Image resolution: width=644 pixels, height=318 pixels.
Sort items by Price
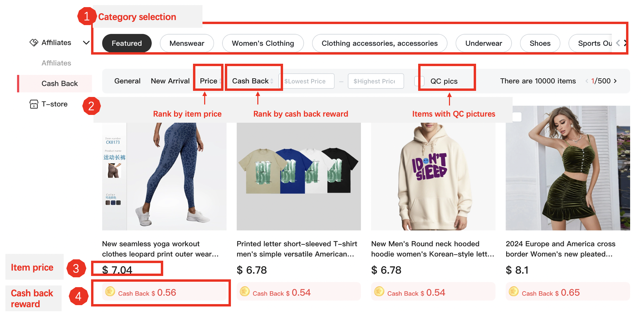(209, 81)
